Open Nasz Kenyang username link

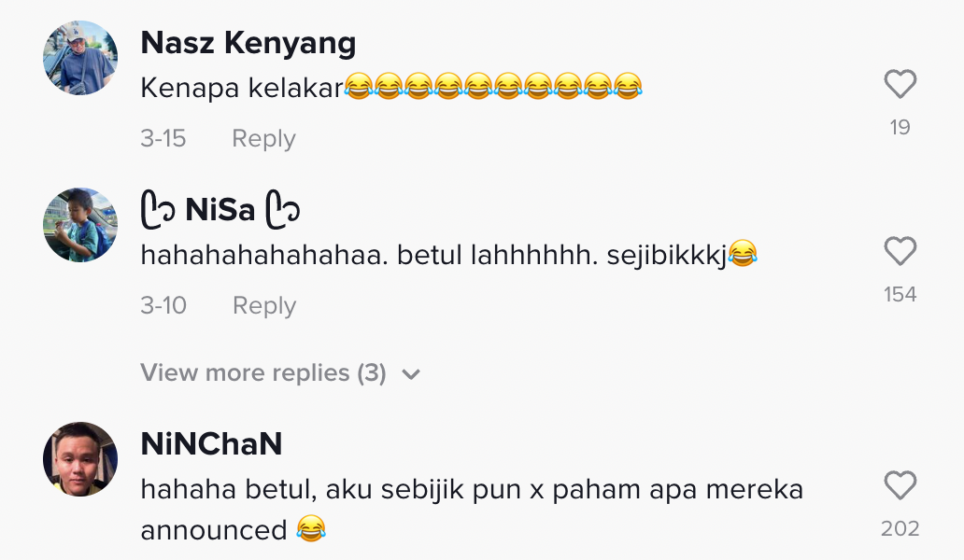(x=248, y=43)
